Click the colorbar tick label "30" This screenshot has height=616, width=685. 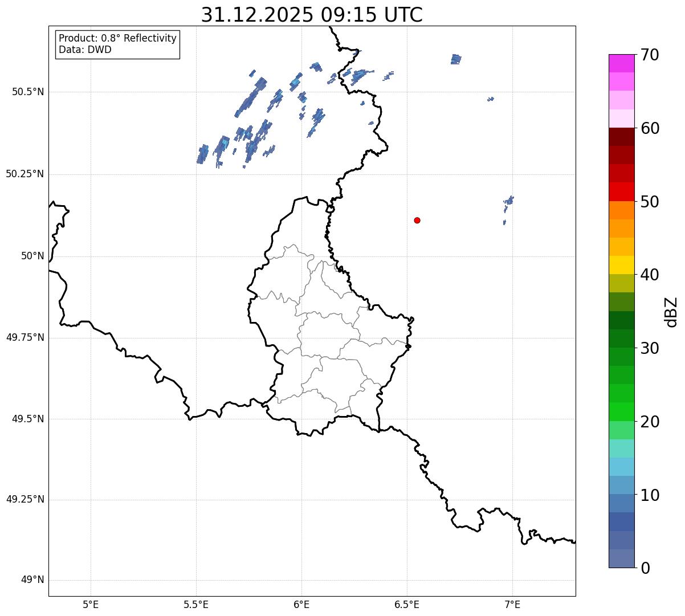click(x=649, y=348)
